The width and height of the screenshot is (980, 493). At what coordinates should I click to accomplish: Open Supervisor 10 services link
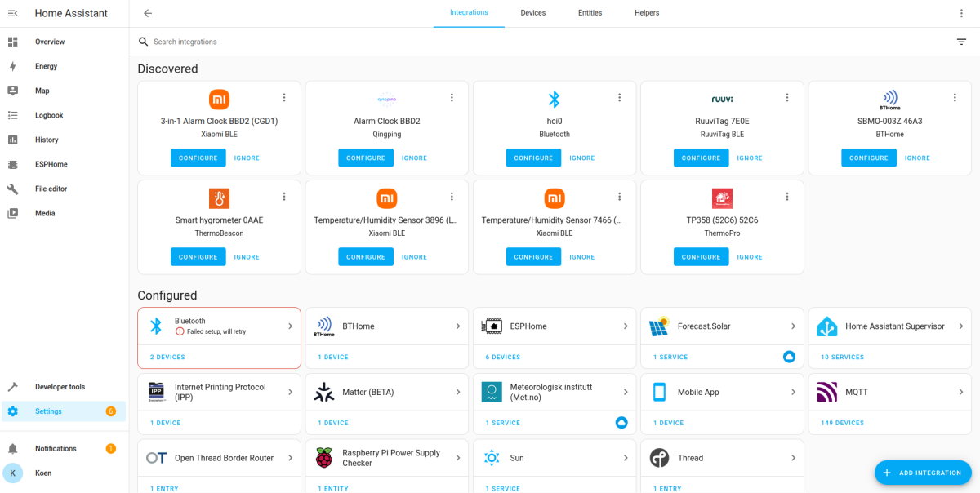coord(842,357)
